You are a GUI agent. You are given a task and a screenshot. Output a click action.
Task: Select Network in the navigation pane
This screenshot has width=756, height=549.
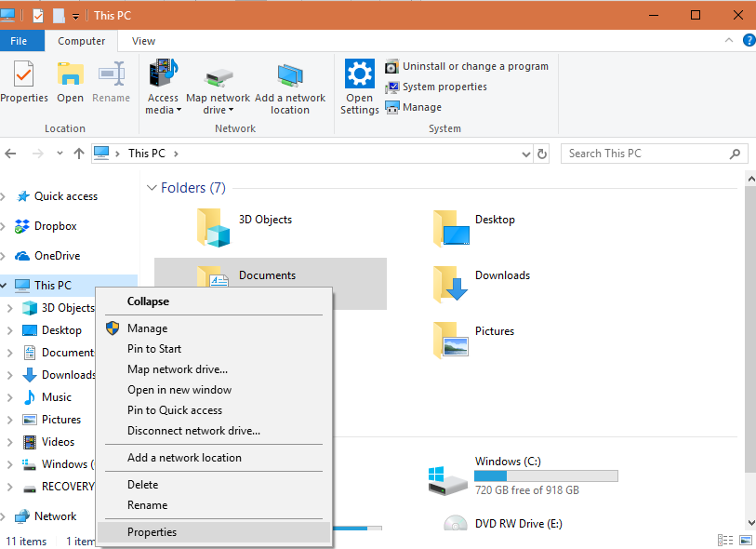pos(55,516)
